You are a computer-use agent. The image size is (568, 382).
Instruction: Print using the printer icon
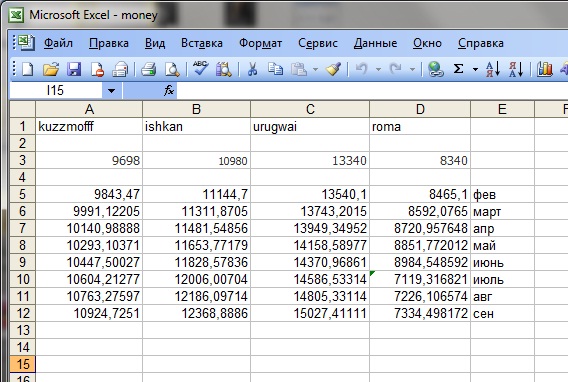[x=149, y=69]
